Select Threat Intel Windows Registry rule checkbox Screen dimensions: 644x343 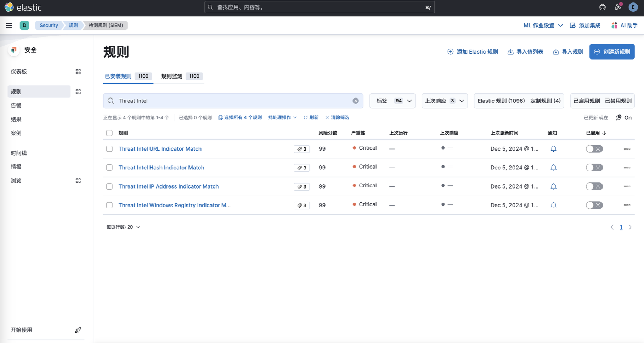[109, 205]
